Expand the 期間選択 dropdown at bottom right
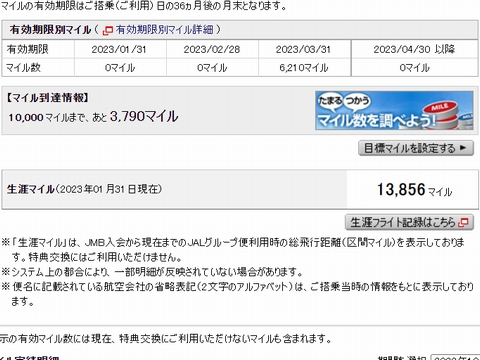This screenshot has width=480, height=360. coord(455,357)
